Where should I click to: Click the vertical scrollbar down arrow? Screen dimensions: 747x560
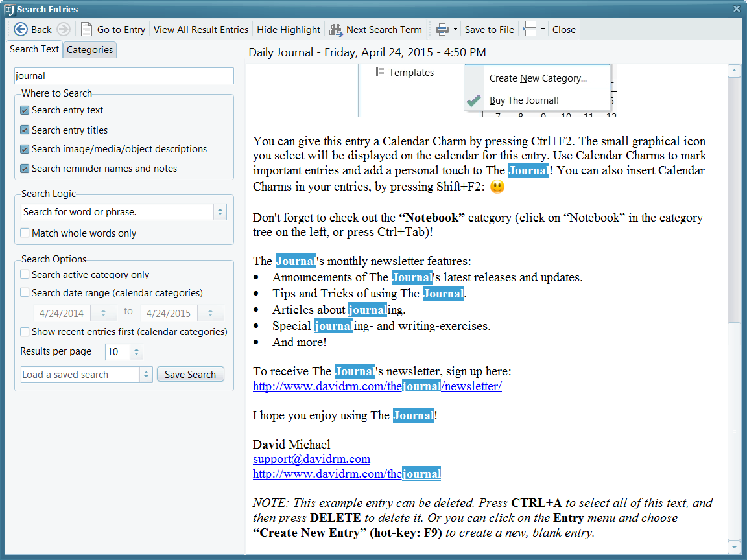point(734,546)
